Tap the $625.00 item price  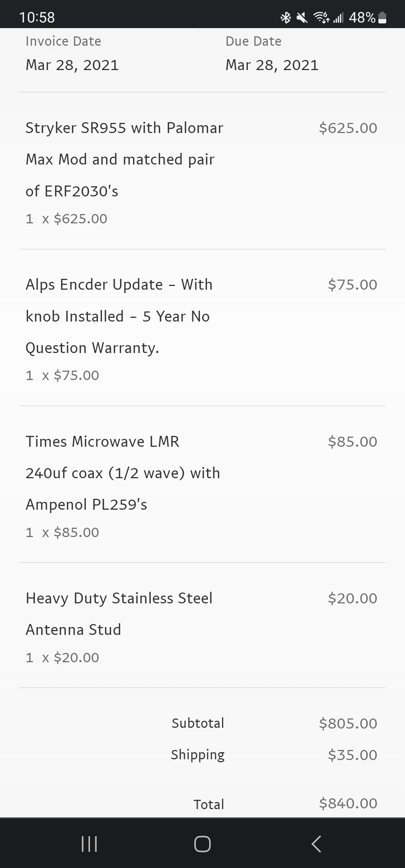tap(348, 128)
